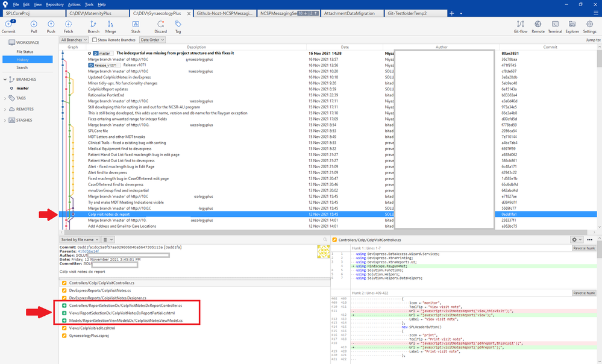Push commits with the Push icon

(x=51, y=26)
